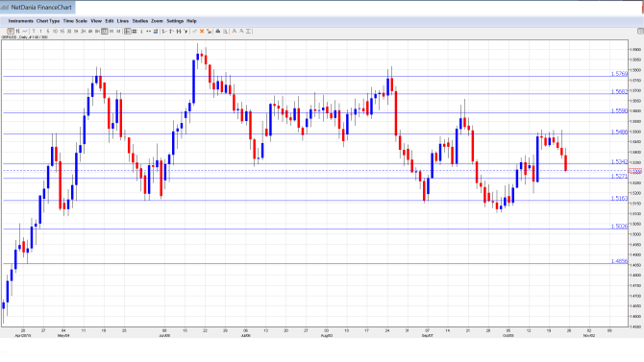Image resolution: width=644 pixels, height=362 pixels.
Task: Click the panel toggle icon at right edge
Action: [640, 31]
